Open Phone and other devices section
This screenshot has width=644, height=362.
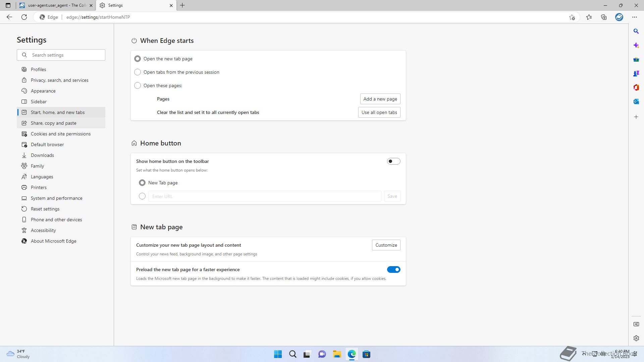[61, 220]
